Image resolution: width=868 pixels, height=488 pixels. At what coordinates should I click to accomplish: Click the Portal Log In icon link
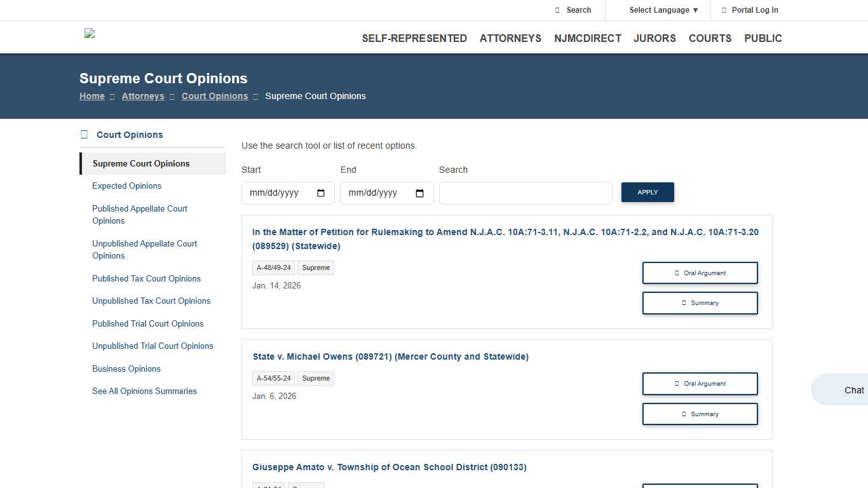click(724, 10)
